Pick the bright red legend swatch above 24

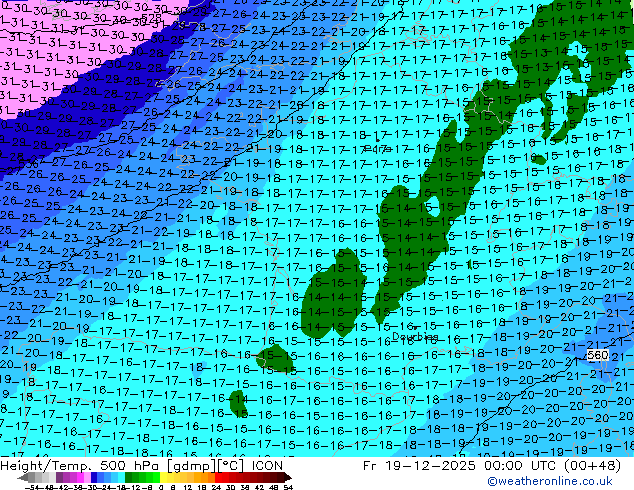(218, 477)
